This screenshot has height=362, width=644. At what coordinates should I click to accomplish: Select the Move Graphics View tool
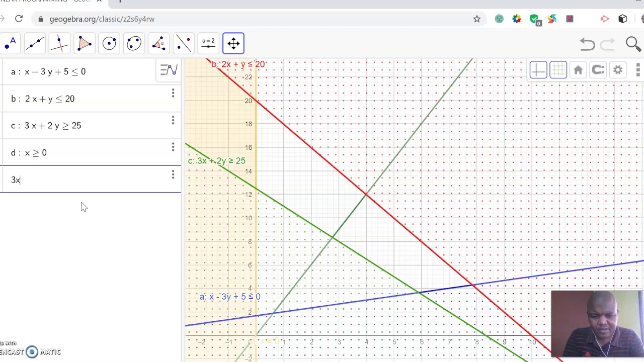pyautogui.click(x=233, y=44)
